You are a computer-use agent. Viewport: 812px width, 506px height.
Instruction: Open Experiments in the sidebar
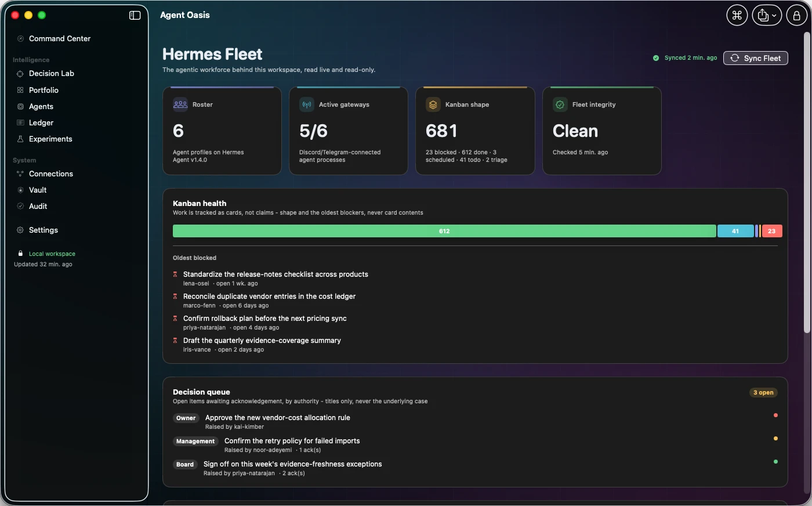click(50, 139)
